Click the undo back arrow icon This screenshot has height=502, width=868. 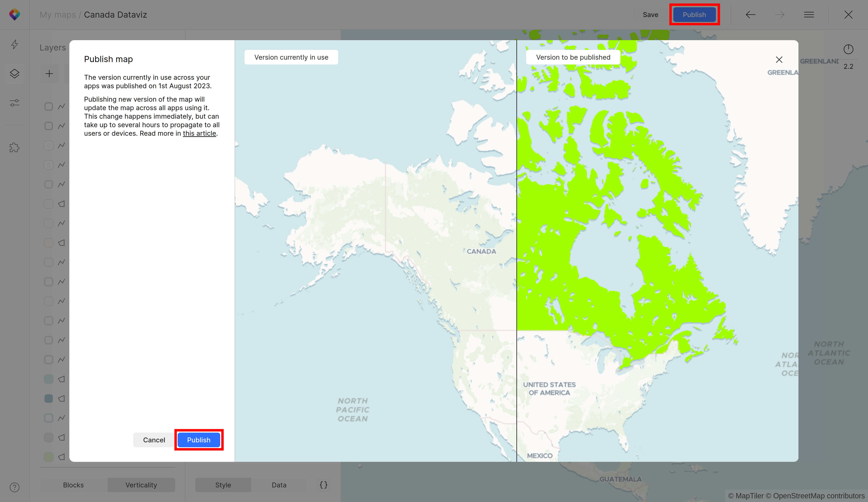[x=751, y=14]
